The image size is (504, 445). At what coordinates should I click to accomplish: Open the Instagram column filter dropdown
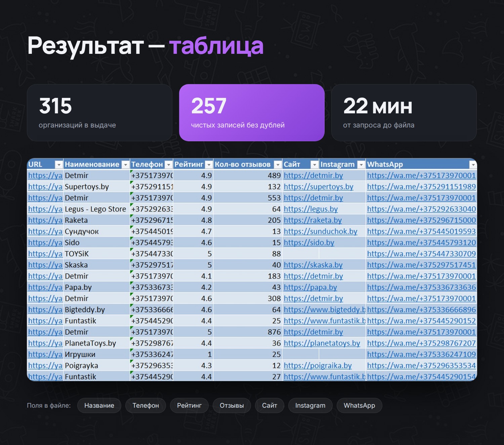[x=361, y=164]
